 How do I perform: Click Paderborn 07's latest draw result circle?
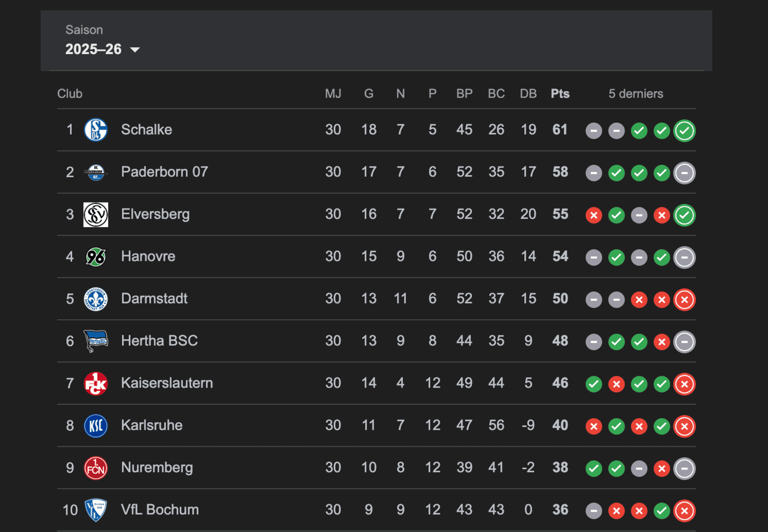tap(684, 173)
